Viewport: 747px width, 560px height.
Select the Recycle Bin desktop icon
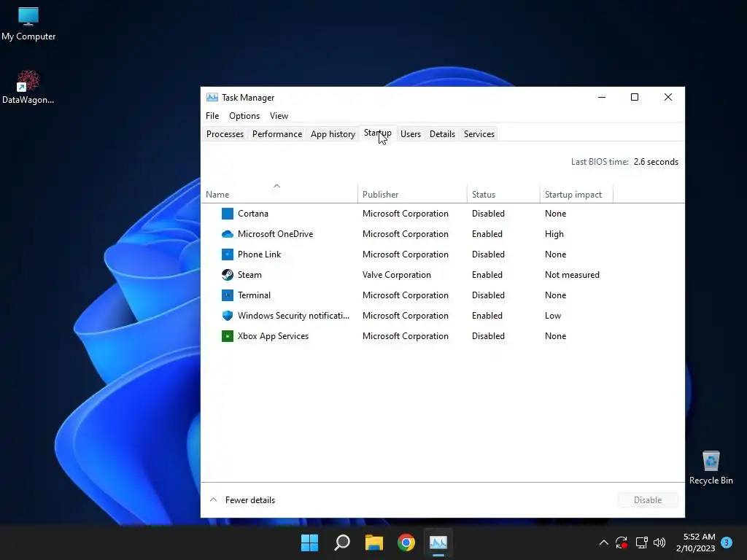click(711, 467)
